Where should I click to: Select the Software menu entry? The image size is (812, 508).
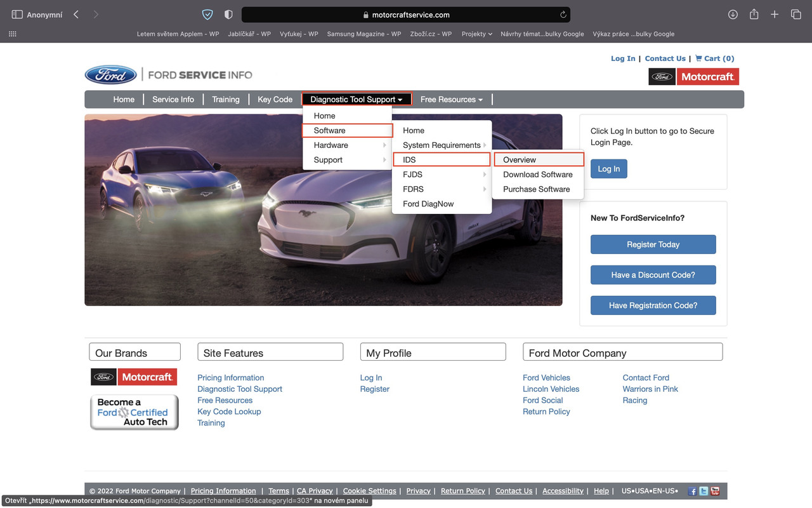click(348, 131)
